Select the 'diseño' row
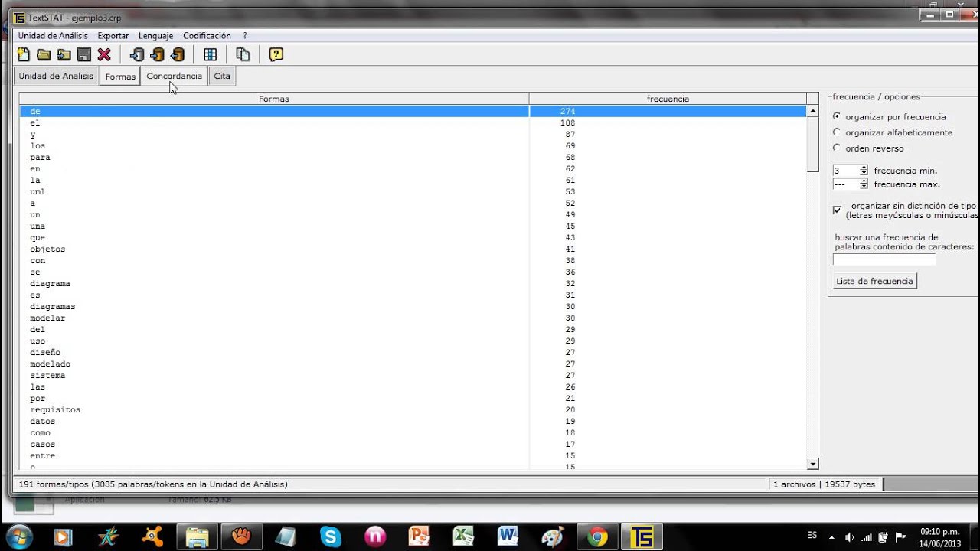The height and width of the screenshot is (551, 980). tap(413, 352)
